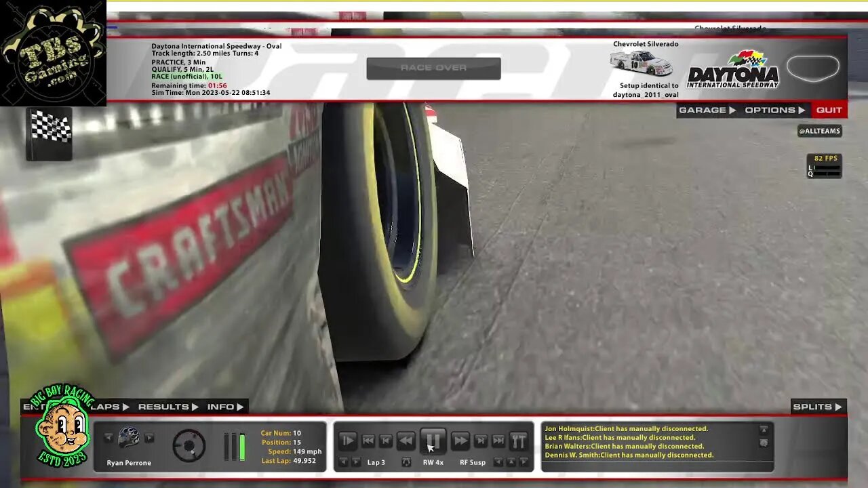Image resolution: width=868 pixels, height=488 pixels.
Task: Open the Info menu
Action: [x=225, y=407]
